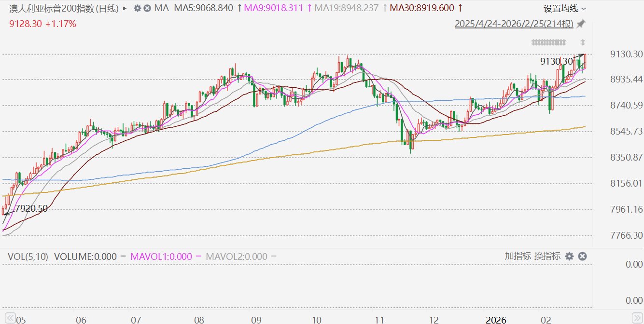Open MA indicator settings gear in top bar
Image resolution: width=644 pixels, height=324 pixels.
[x=138, y=8]
